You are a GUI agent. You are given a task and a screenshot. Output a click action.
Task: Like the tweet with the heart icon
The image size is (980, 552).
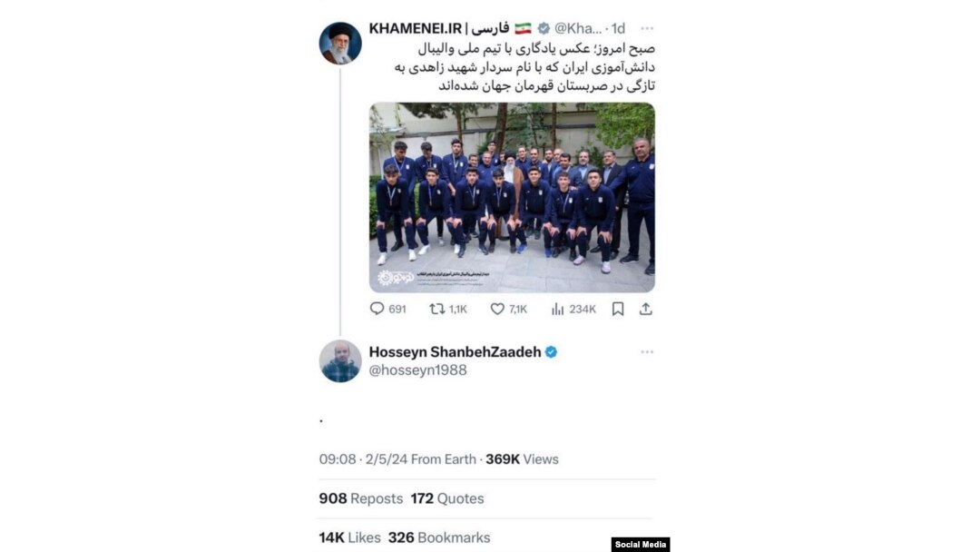click(x=497, y=309)
